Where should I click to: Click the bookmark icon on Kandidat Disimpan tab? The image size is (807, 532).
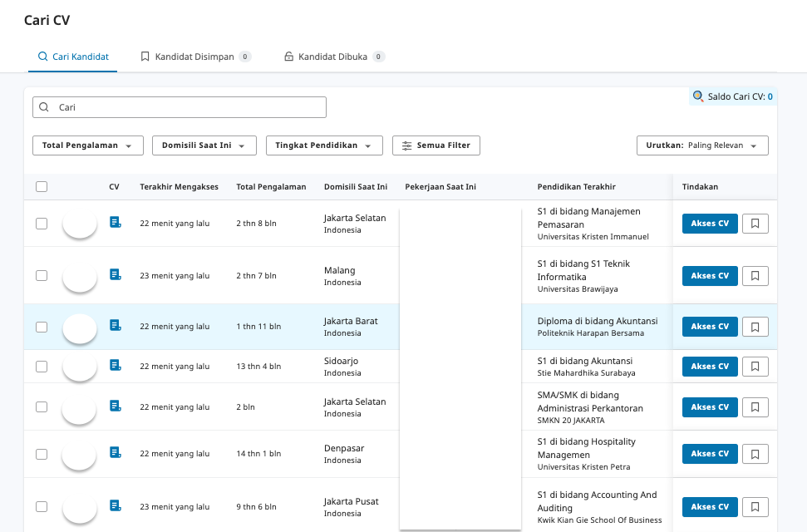145,56
